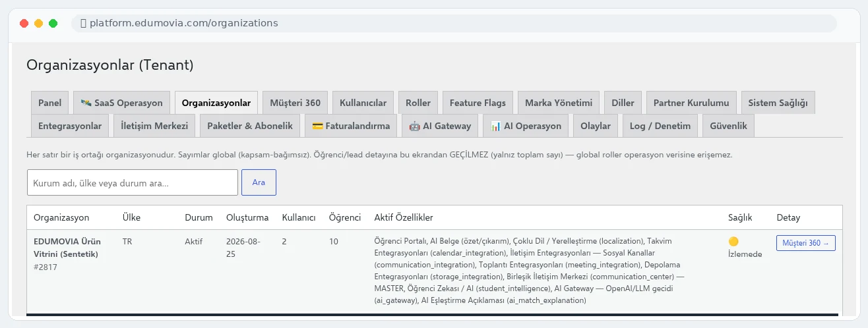
Task: Open Müşteri 360 detail for EDUMOVIA
Action: point(806,243)
